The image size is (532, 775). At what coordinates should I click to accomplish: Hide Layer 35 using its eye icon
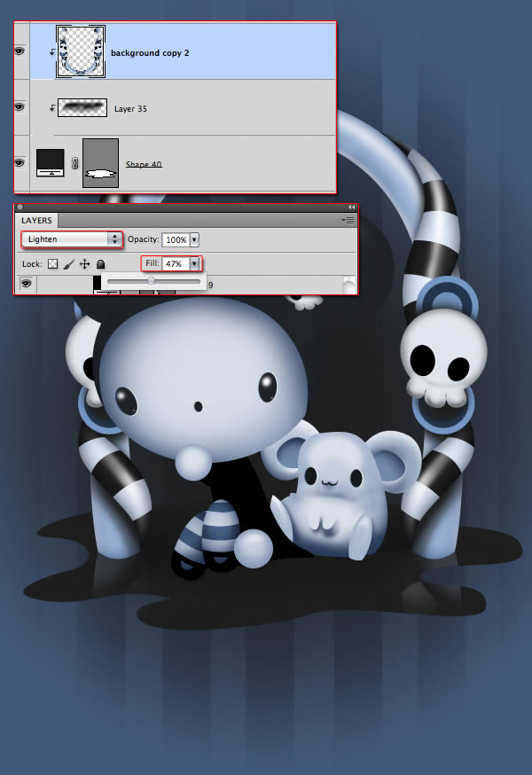tap(20, 107)
